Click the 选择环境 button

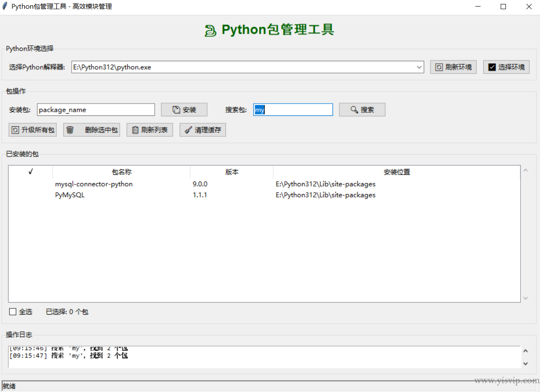coord(506,67)
